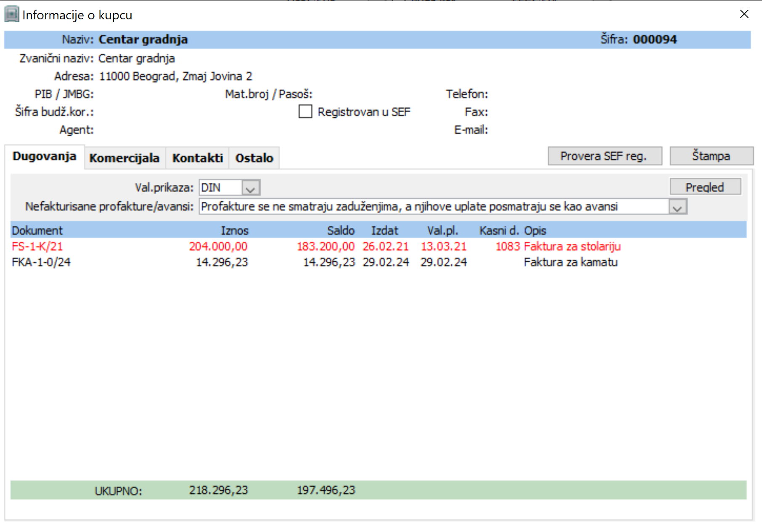
Task: Select the Ostalo tab
Action: pyautogui.click(x=254, y=158)
